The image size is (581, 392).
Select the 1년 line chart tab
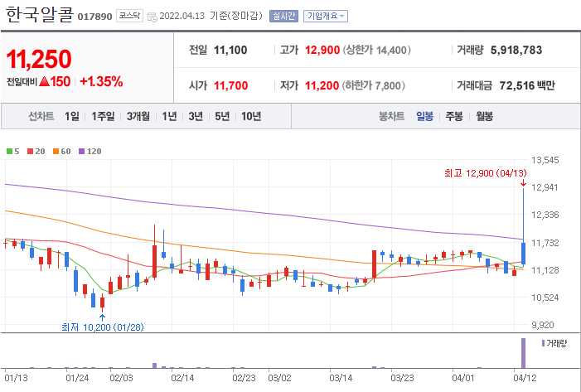169,116
